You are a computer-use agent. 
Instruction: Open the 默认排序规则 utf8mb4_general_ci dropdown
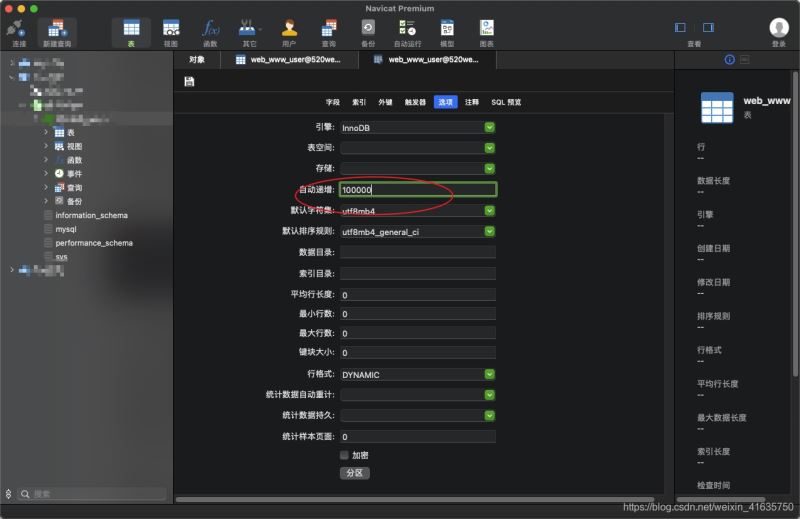(x=490, y=231)
